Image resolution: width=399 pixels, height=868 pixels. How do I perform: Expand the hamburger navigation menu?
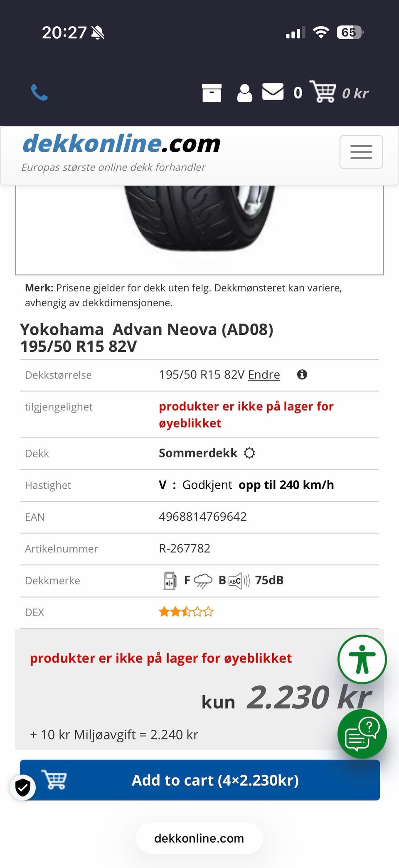(361, 152)
